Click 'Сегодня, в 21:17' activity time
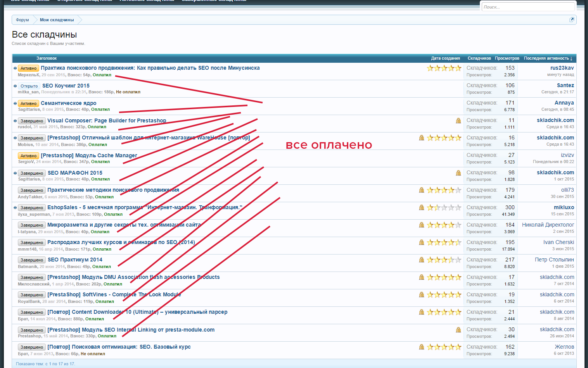 [x=558, y=92]
